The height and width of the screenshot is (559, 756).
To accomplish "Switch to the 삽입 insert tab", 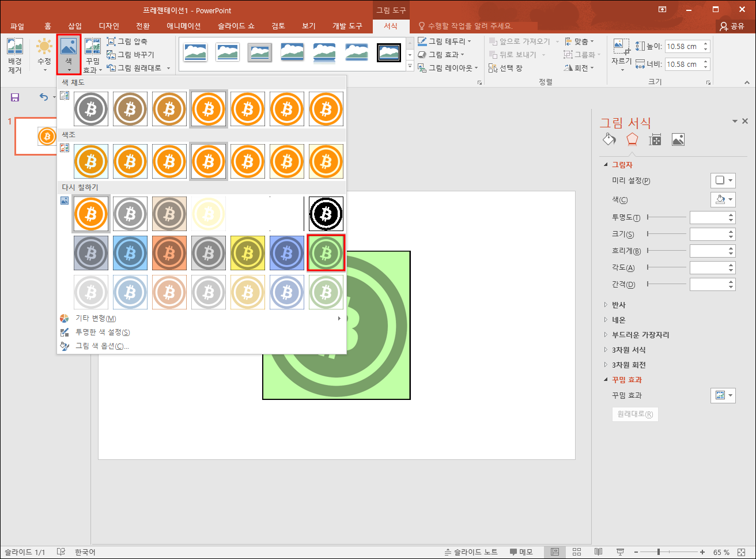I will point(75,26).
